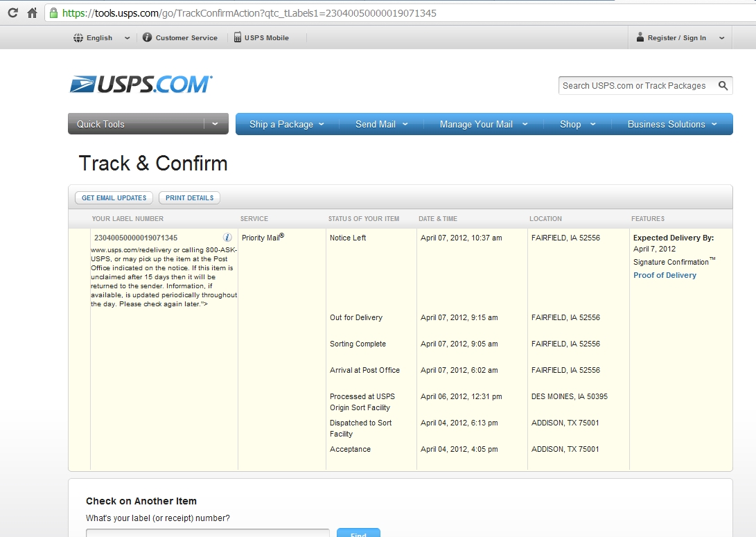
Task: Click the Signature Confirmation feature text
Action: (x=674, y=262)
